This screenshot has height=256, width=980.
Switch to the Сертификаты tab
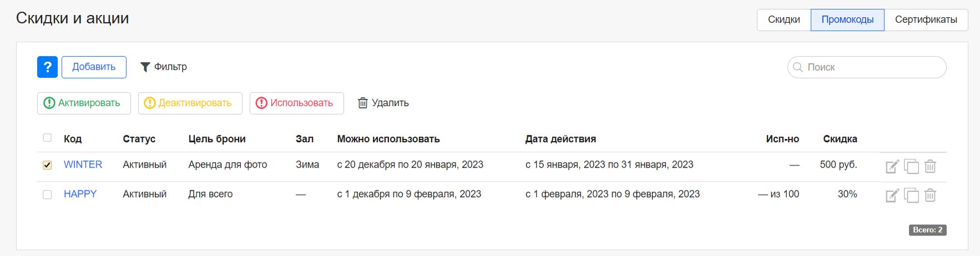[x=926, y=20]
